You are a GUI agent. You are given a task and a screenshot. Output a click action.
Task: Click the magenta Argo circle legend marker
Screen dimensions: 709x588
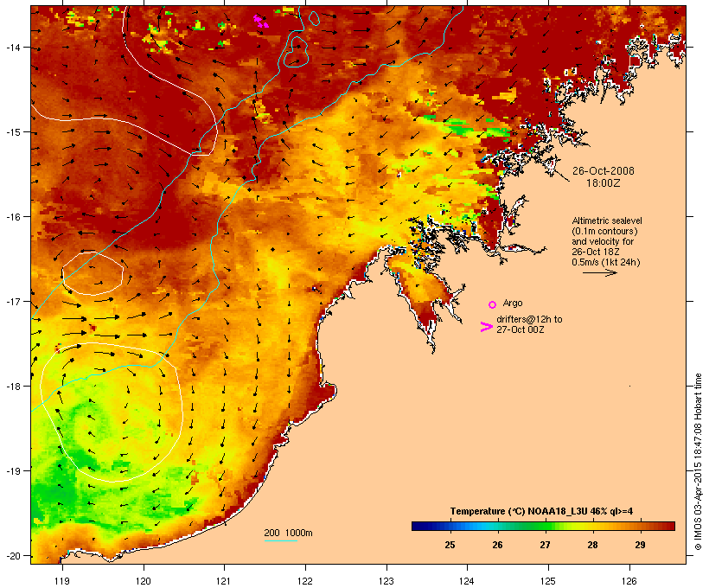(x=493, y=304)
